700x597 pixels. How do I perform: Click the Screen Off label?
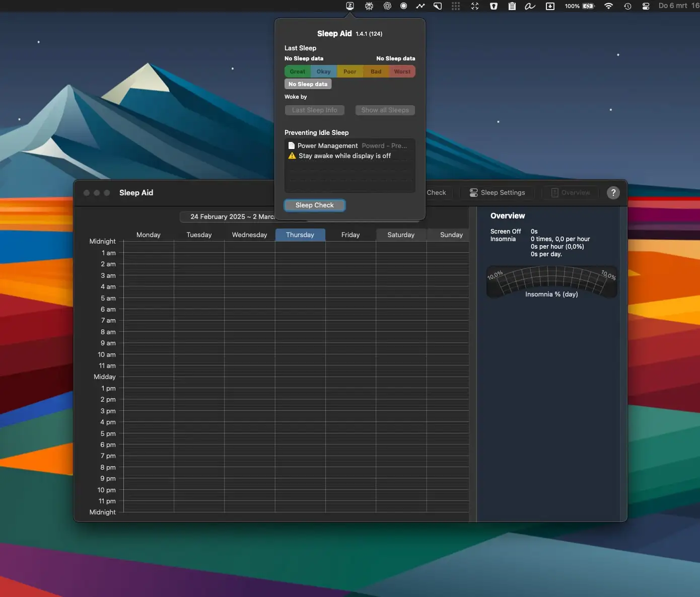[x=506, y=232]
